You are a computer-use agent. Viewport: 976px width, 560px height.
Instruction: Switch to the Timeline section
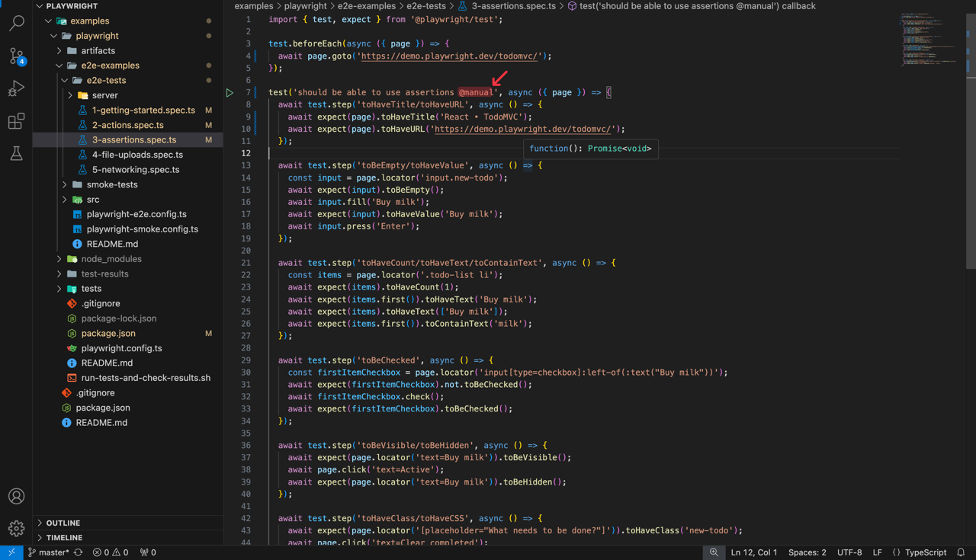point(63,537)
